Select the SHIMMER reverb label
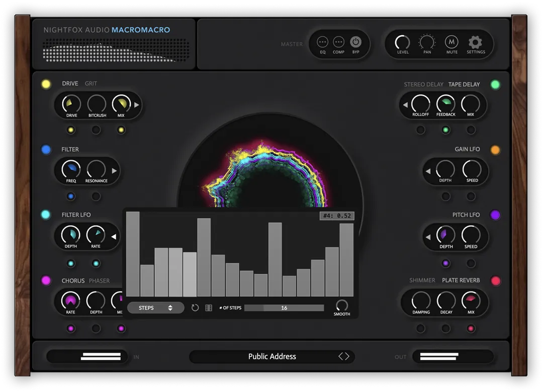 tap(422, 280)
